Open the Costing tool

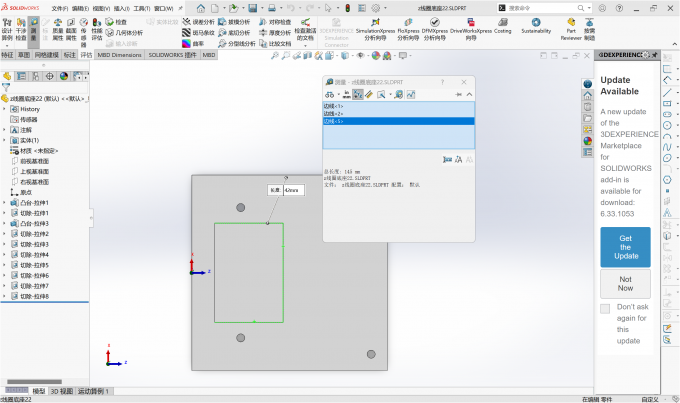503,26
